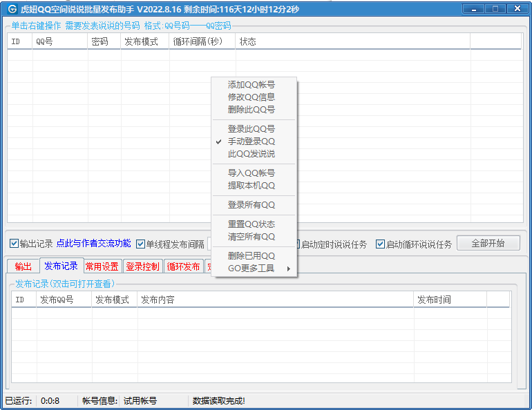Screen dimensions: 532x410
Task: Minimize the application window
Action: (x=474, y=9)
